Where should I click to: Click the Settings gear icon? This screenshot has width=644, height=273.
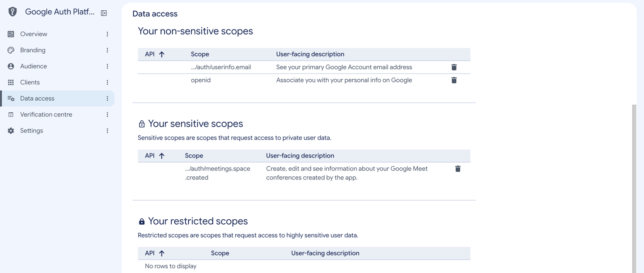[x=11, y=131]
